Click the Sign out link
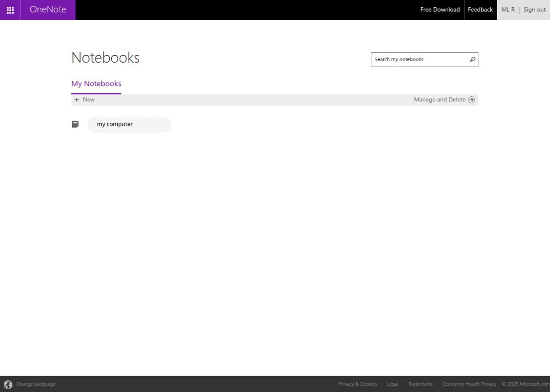Viewport: 550px width, 392px height. (x=534, y=9)
